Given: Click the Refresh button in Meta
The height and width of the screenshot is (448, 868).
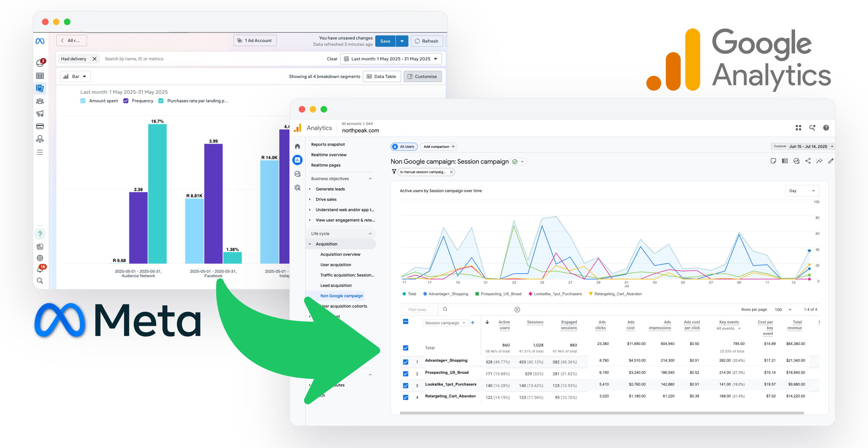Looking at the screenshot, I should coord(426,41).
